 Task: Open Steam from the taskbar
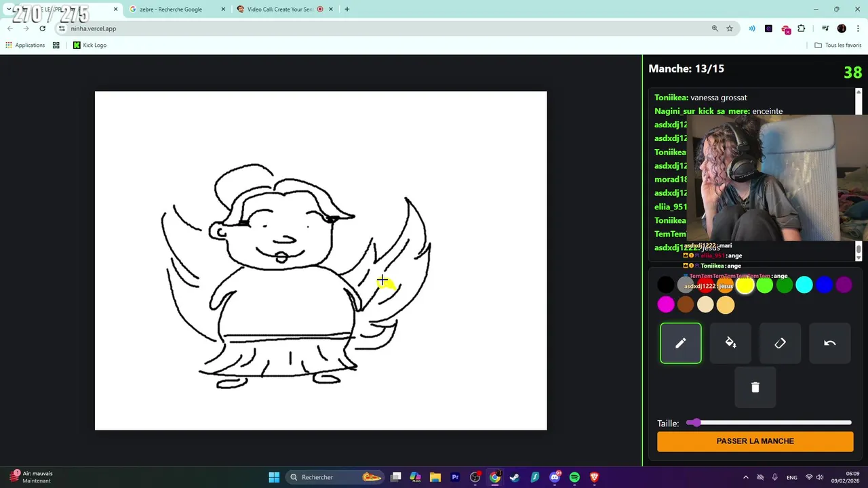tap(515, 477)
